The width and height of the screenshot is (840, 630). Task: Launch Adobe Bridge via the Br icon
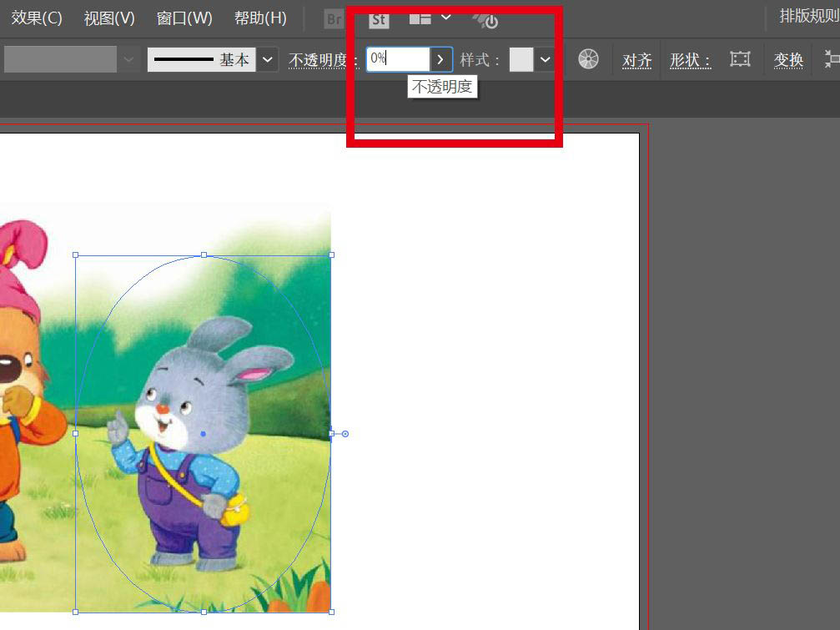tap(334, 20)
